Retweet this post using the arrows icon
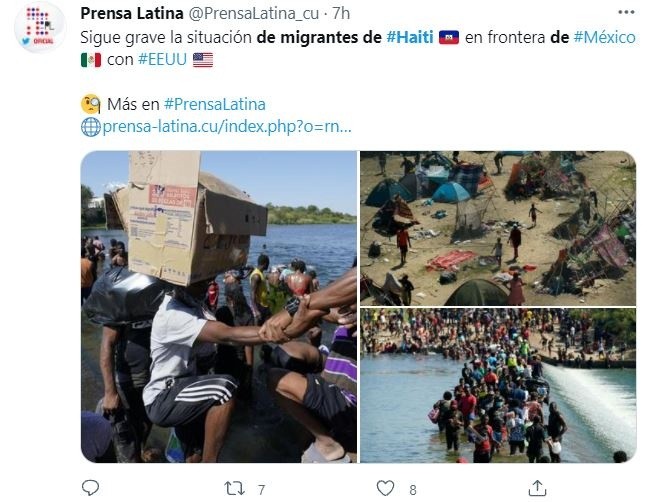 (x=234, y=488)
